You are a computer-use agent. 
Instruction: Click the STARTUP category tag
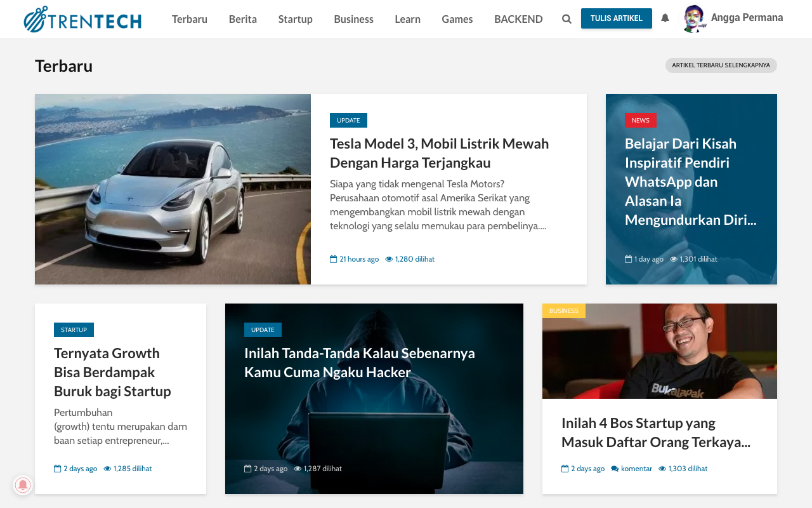tap(74, 330)
